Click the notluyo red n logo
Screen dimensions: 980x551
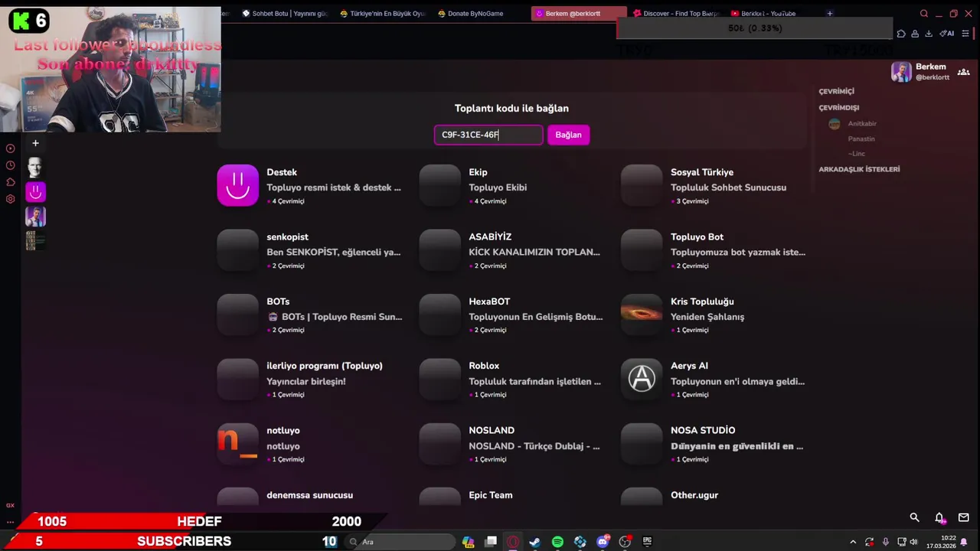click(238, 444)
